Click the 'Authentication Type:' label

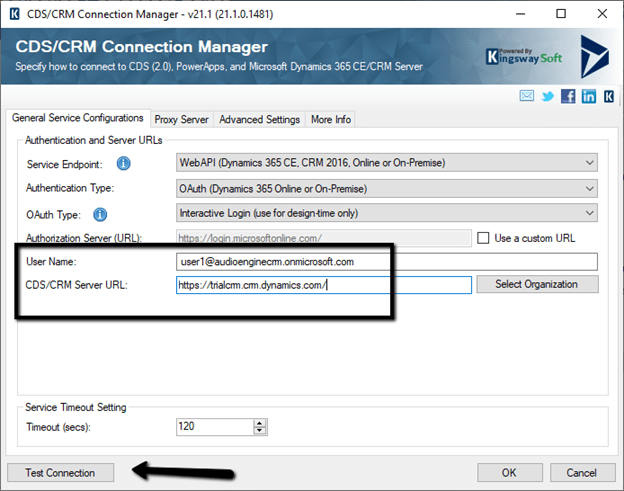(x=70, y=188)
